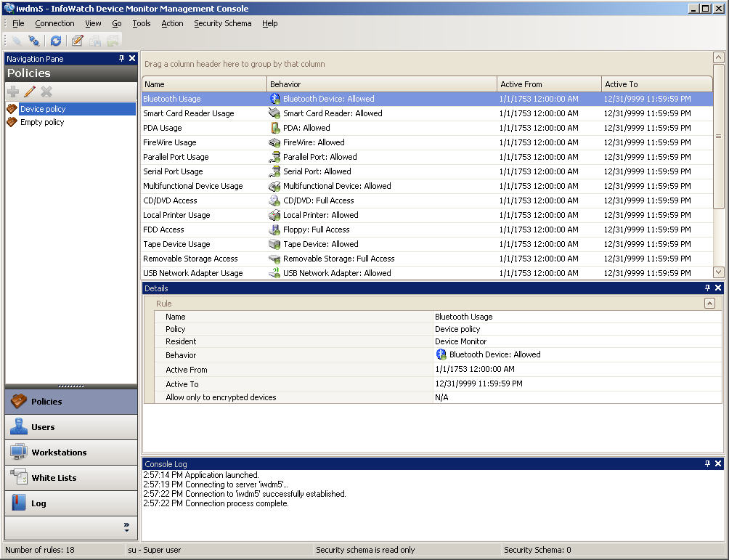Image resolution: width=729 pixels, height=560 pixels.
Task: Select Empty policy in the tree
Action: 42,122
